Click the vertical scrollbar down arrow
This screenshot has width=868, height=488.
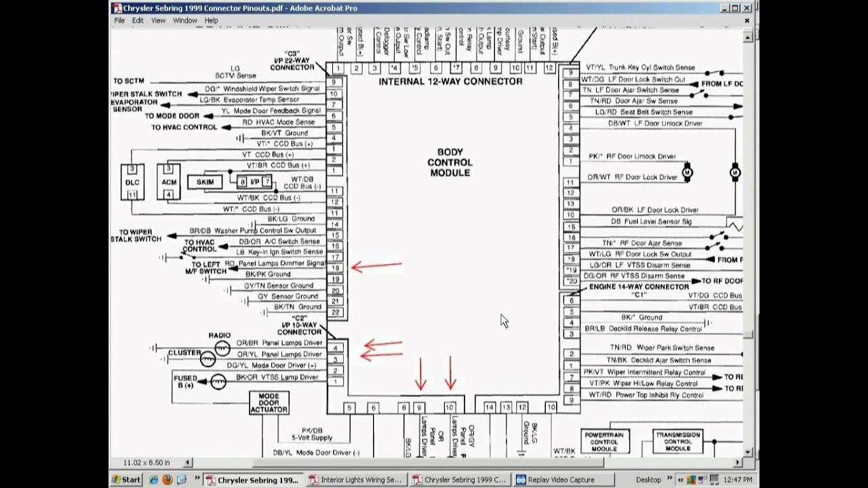click(748, 451)
